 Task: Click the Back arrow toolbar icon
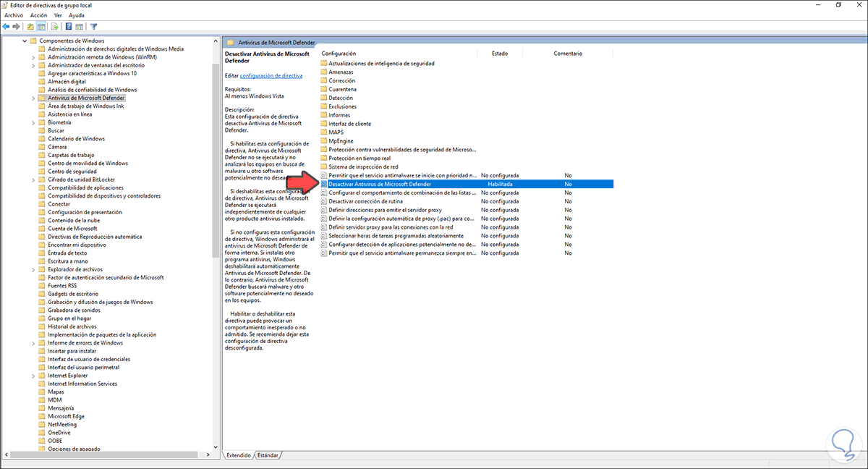[6, 27]
